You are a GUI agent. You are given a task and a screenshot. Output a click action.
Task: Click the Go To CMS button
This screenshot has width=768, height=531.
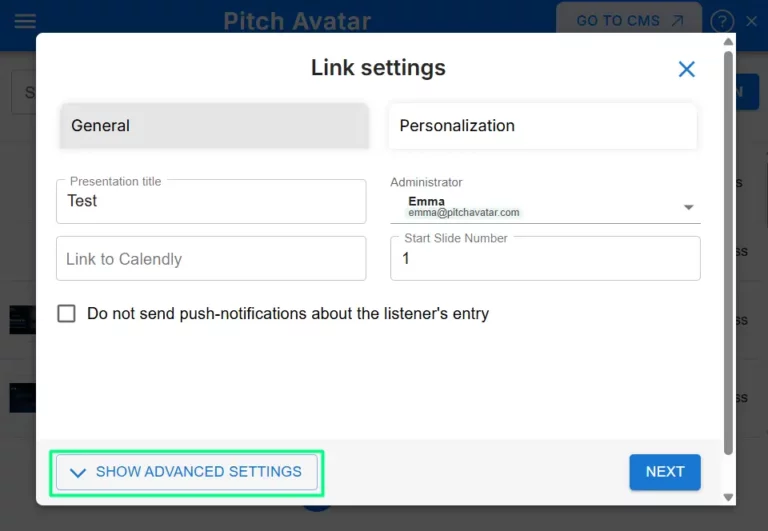pos(628,21)
